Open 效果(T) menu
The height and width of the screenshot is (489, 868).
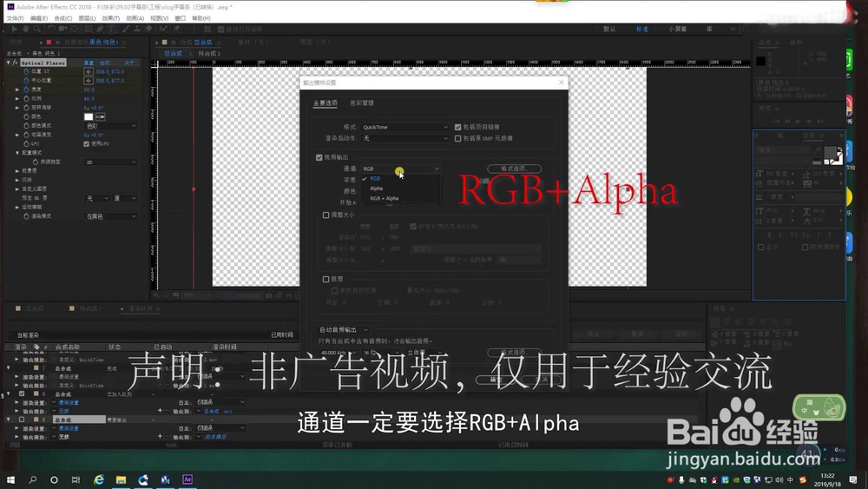coord(111,18)
